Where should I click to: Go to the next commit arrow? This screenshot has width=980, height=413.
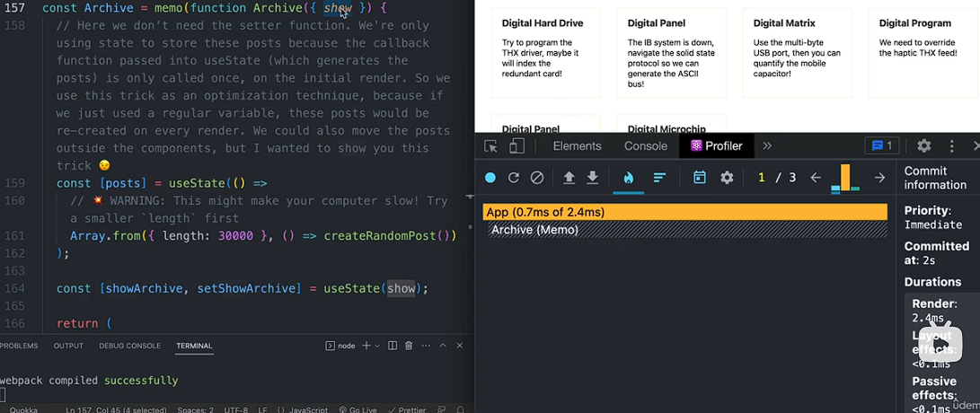coord(879,178)
